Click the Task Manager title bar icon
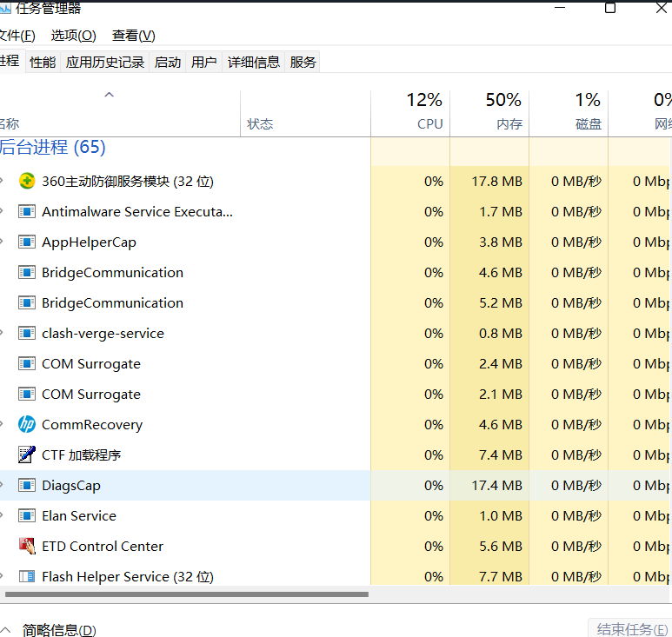This screenshot has height=637, width=672. click(5, 8)
